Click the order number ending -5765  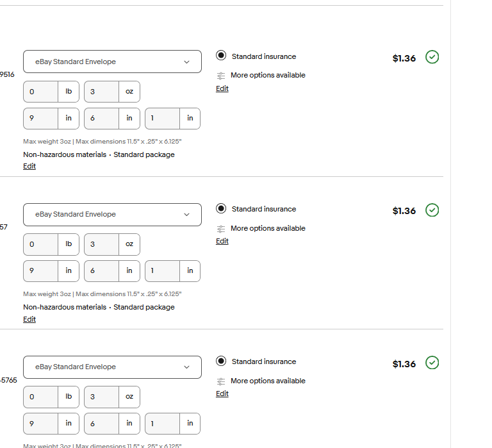click(8, 381)
